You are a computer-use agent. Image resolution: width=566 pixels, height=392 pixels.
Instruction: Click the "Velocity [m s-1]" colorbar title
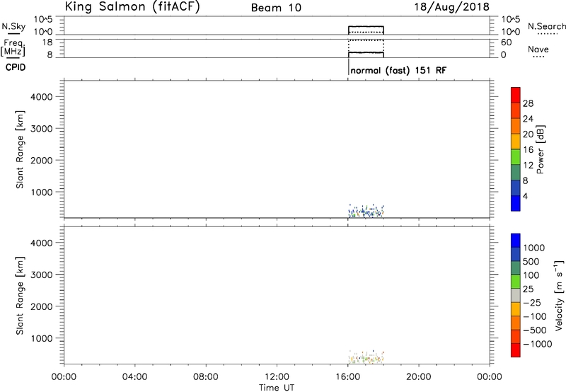click(x=559, y=295)
